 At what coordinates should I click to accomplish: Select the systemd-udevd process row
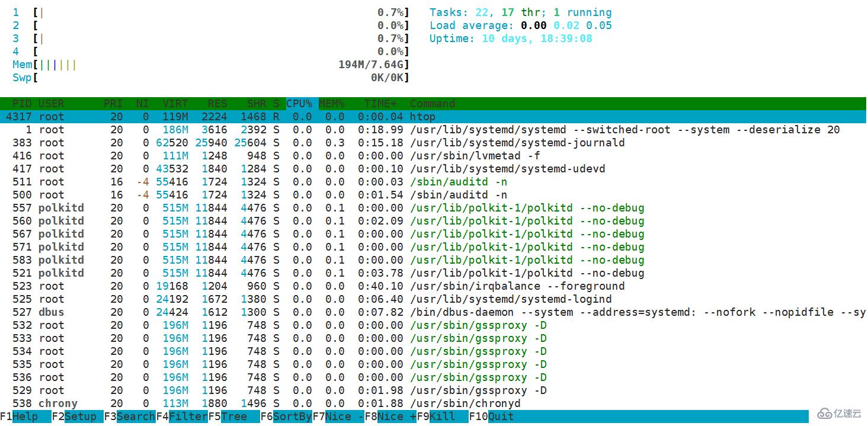(x=433, y=169)
